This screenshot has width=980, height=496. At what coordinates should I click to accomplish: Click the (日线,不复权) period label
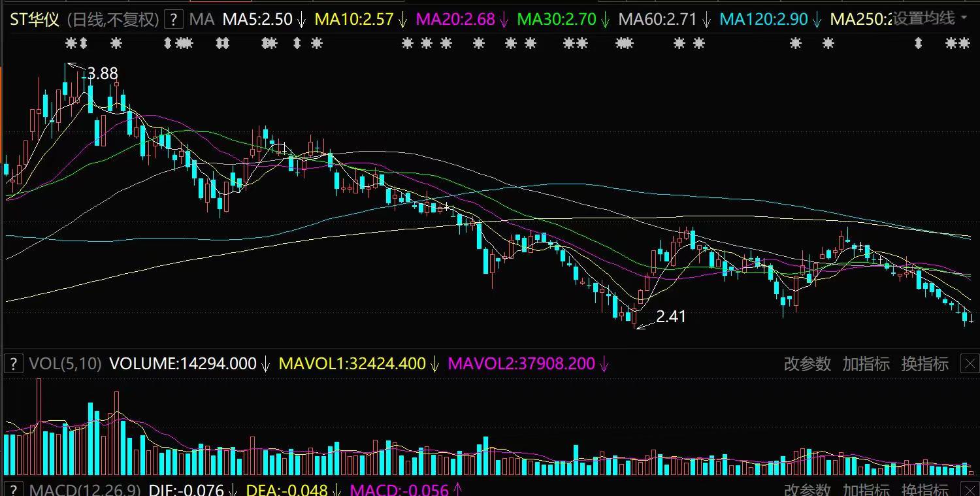[113, 19]
